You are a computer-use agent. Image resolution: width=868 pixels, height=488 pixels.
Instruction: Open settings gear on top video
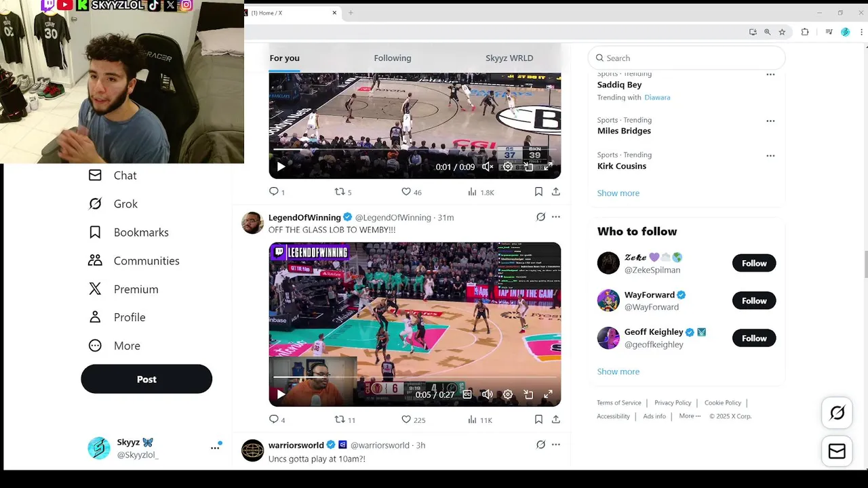coord(508,167)
